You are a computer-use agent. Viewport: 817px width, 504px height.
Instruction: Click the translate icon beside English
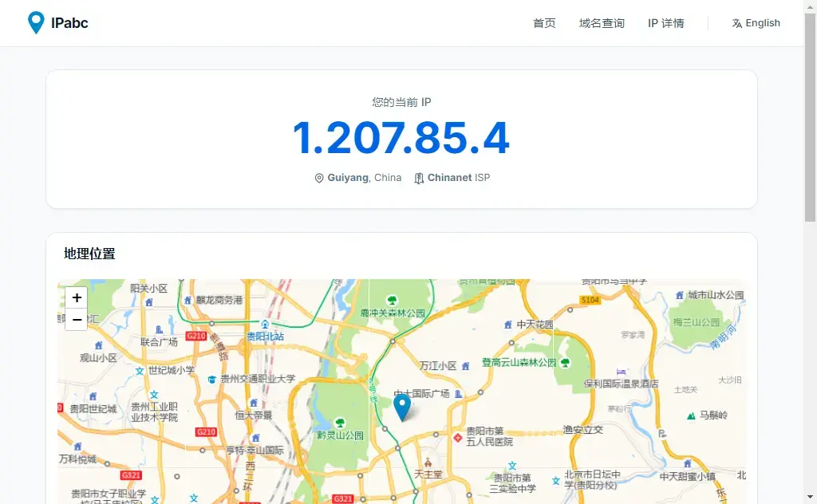click(x=736, y=23)
